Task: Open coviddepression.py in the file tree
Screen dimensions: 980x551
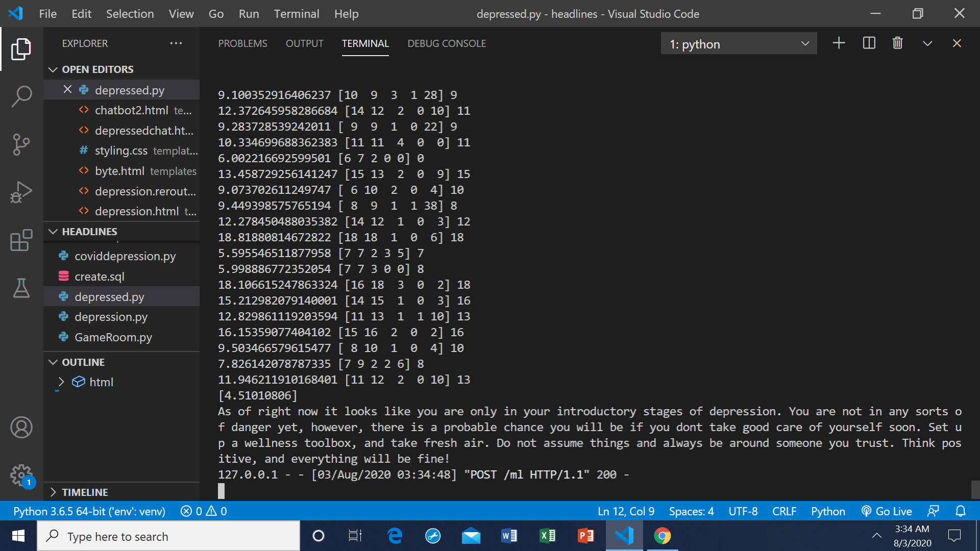Action: click(x=125, y=256)
